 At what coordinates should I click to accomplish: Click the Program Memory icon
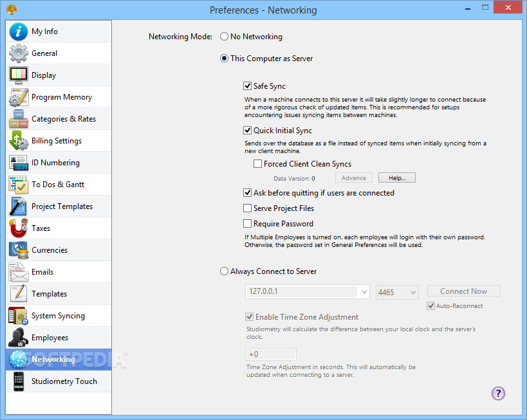coord(19,97)
